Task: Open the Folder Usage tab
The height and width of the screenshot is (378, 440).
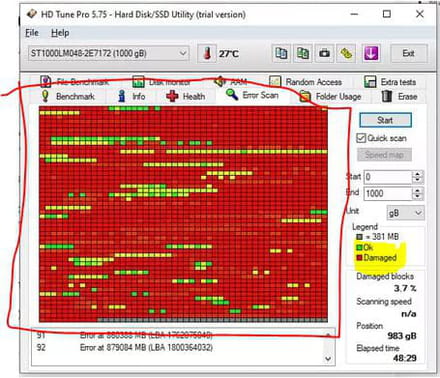Action: click(330, 96)
